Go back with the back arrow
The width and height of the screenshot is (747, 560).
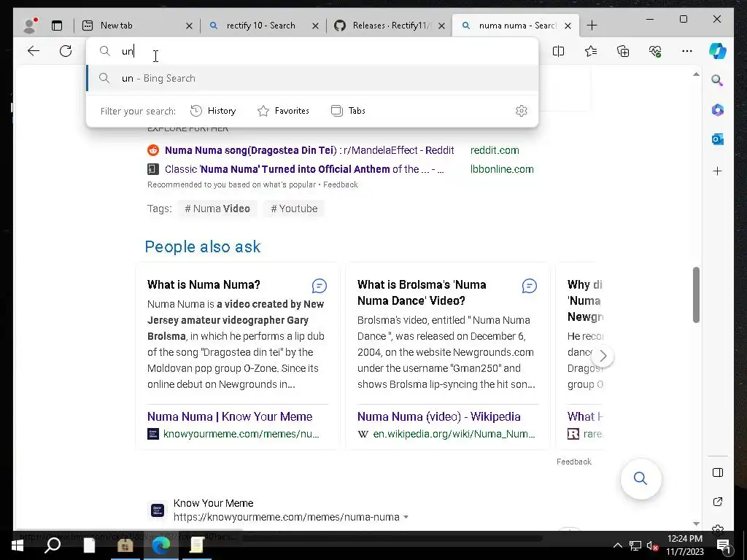tap(34, 51)
